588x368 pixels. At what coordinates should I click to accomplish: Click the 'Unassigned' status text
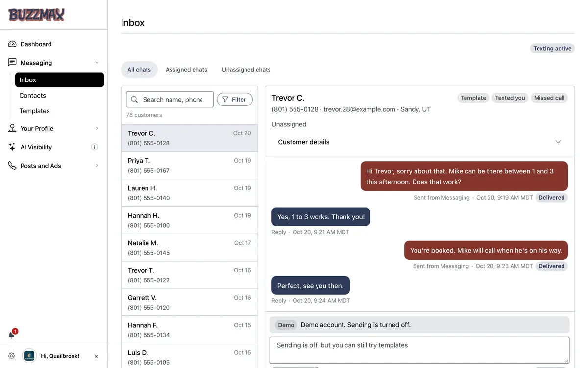click(289, 124)
